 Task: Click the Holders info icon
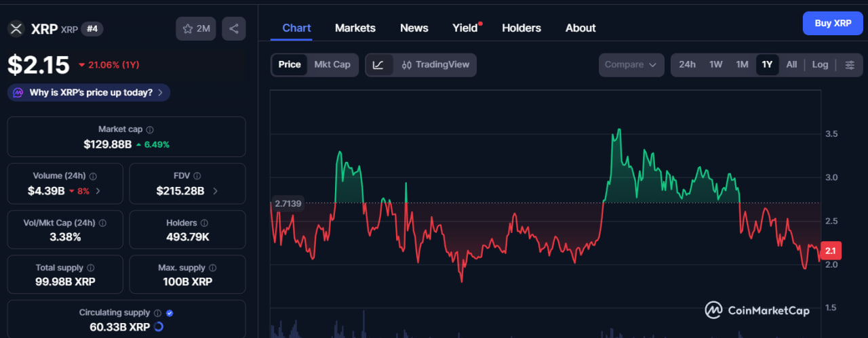click(x=204, y=223)
